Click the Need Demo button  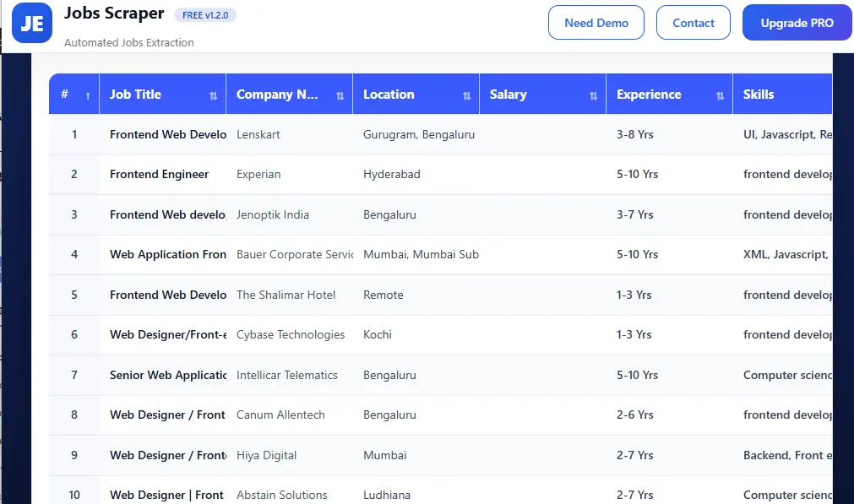(x=596, y=23)
